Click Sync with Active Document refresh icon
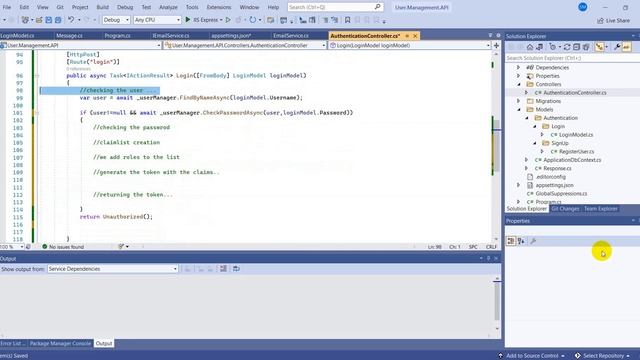The height and width of the screenshot is (360, 640). (x=567, y=47)
